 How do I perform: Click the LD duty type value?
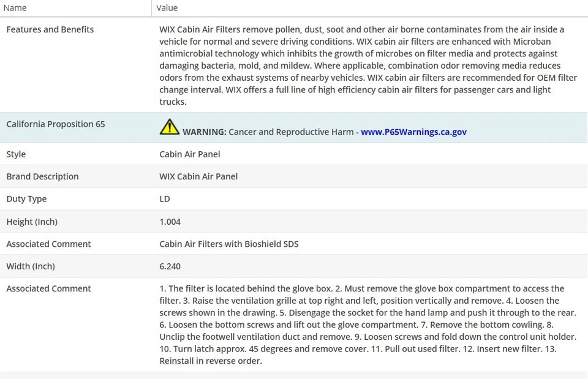pos(165,199)
